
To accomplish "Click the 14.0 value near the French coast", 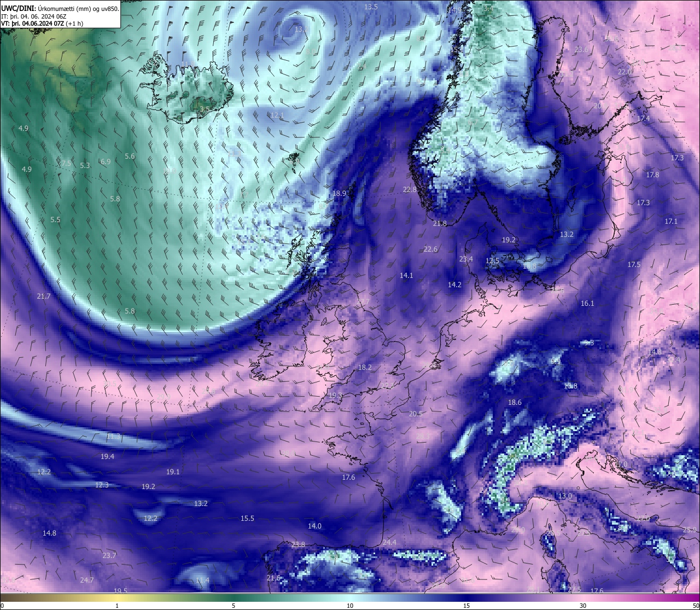I will pyautogui.click(x=314, y=526).
